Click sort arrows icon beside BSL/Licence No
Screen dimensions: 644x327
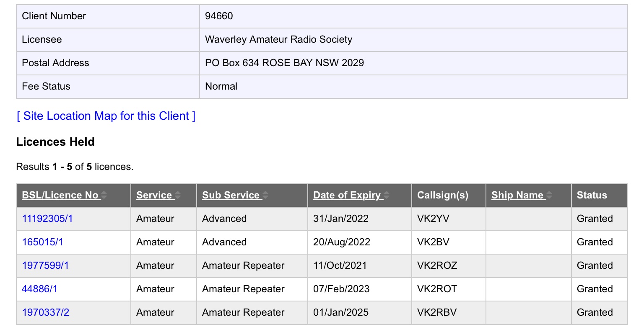(x=104, y=196)
